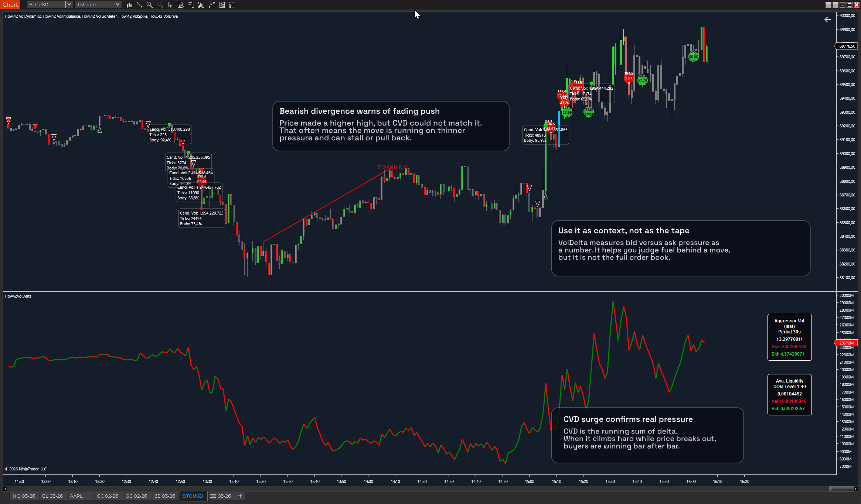
Task: Open the Data Box document search icon
Action: [x=181, y=5]
